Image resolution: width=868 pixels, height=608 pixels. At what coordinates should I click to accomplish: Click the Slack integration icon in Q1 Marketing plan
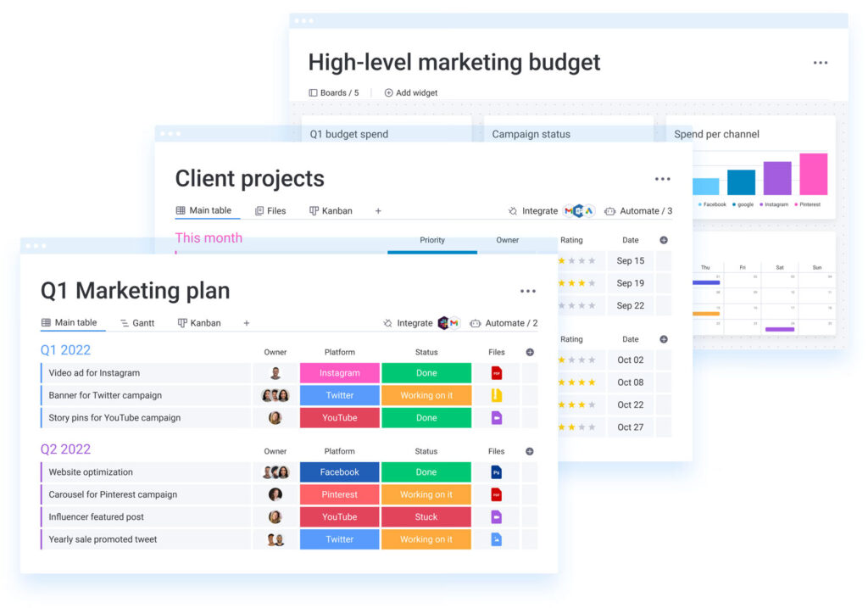click(x=442, y=323)
